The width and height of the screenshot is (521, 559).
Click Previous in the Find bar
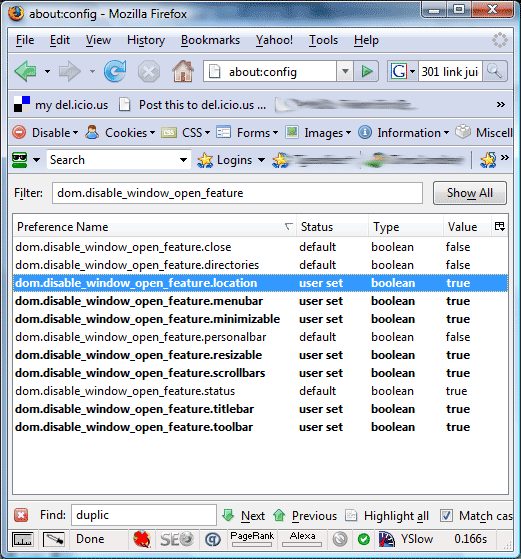(x=305, y=516)
